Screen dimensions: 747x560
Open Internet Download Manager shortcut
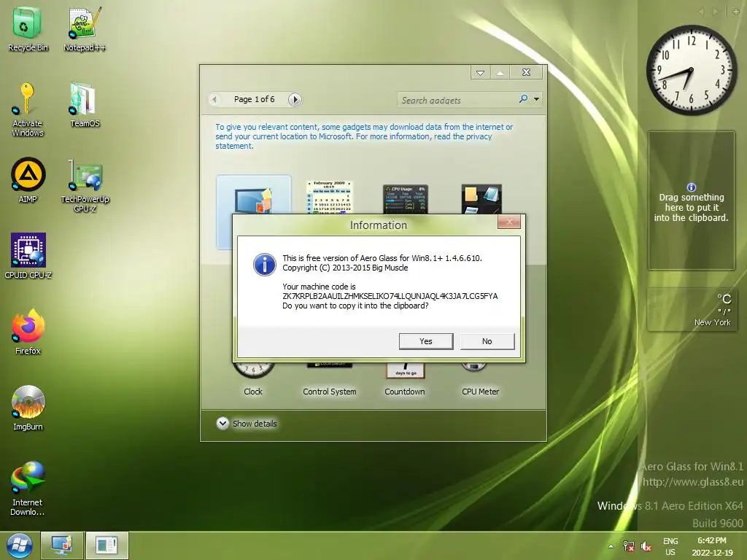[28, 488]
